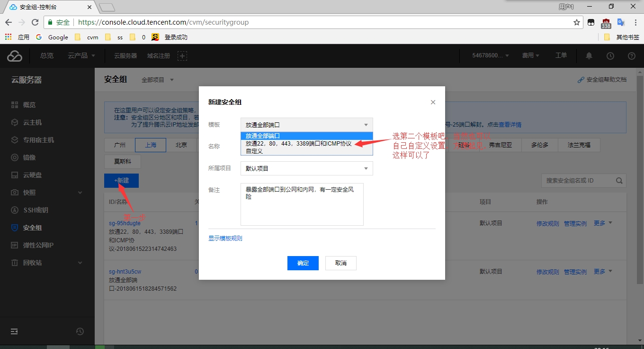644x349 pixels.
Task: Click the search magnifier icon
Action: (x=619, y=181)
